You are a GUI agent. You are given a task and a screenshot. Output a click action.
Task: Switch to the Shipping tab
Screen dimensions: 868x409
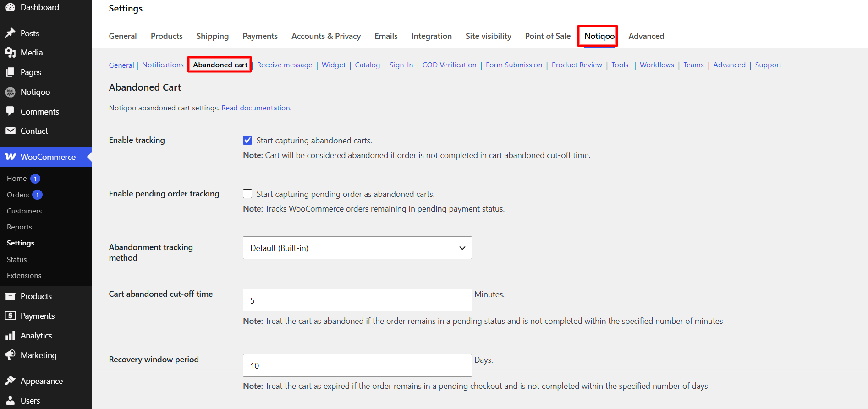point(213,36)
